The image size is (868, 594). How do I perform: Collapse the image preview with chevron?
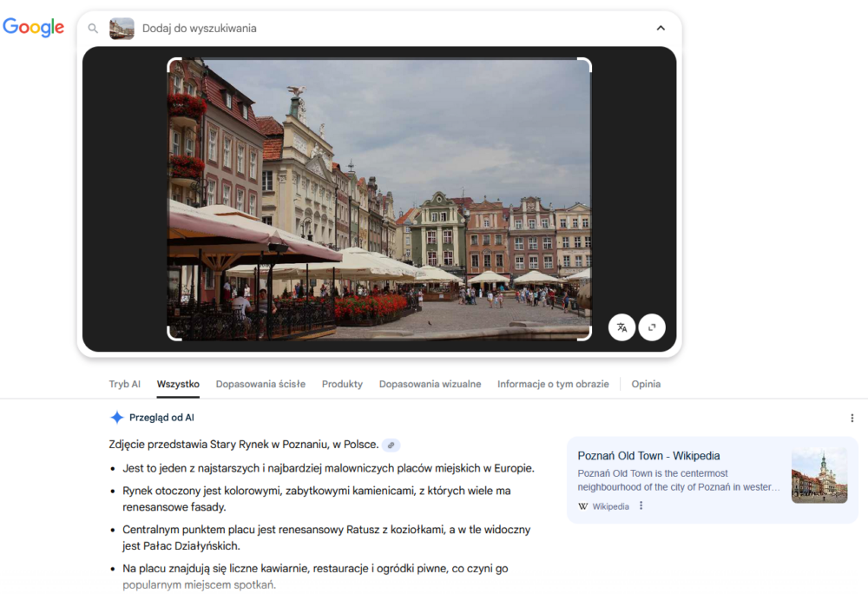pos(661,29)
